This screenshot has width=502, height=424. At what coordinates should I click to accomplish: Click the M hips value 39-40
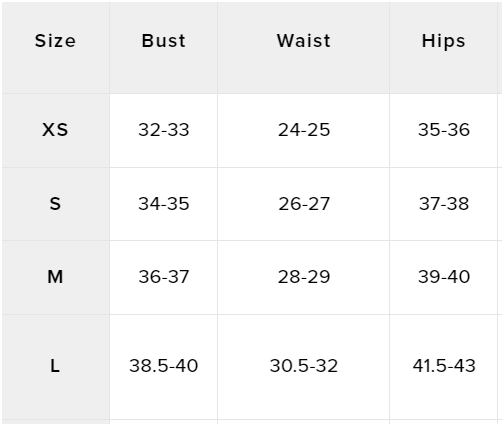(x=444, y=277)
